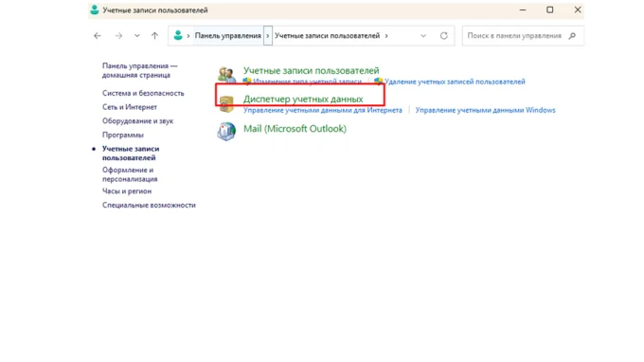644x362 pixels.
Task: Go back with the left arrow button
Action: coord(98,36)
